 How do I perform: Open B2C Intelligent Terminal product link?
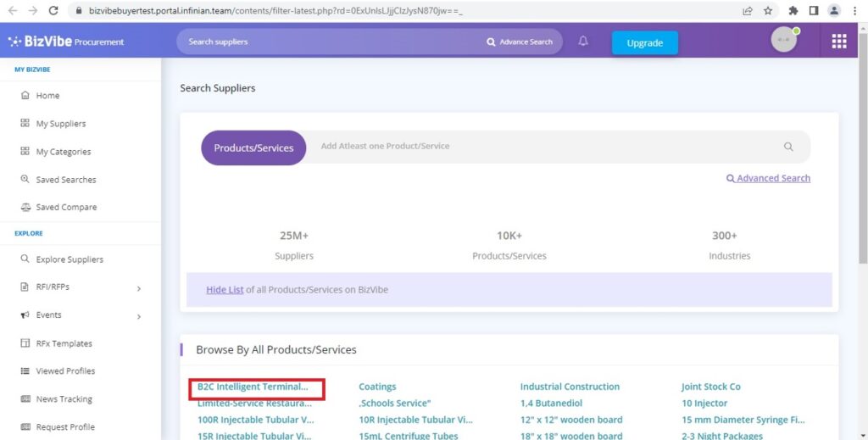point(253,387)
